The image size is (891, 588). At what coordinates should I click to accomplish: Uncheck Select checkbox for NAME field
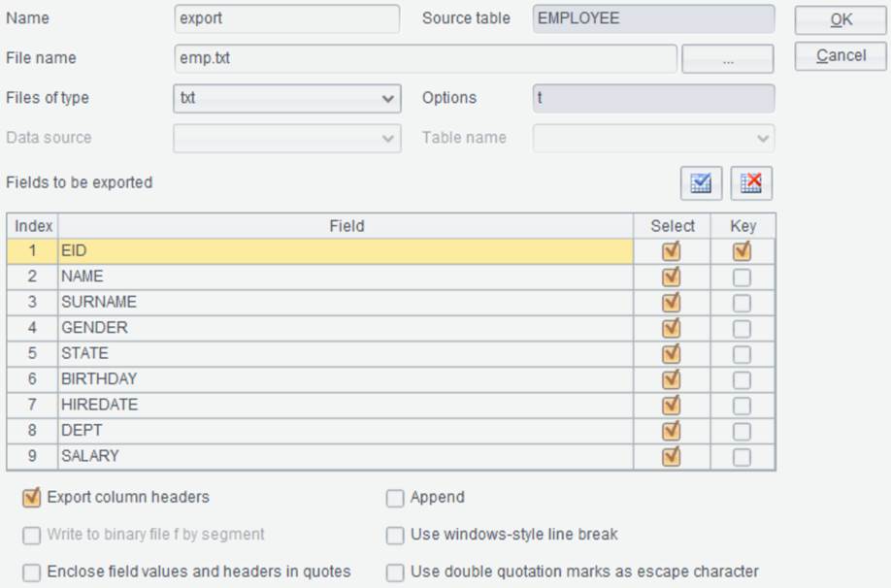click(671, 277)
